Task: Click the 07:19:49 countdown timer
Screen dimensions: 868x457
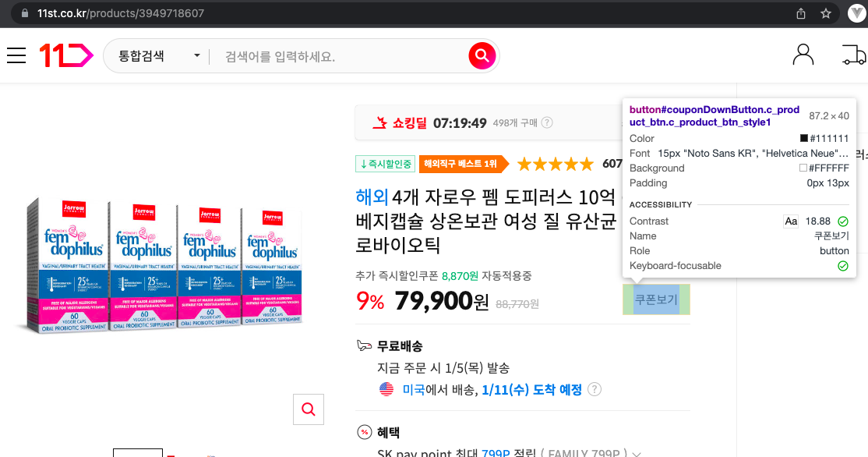Action: click(460, 123)
